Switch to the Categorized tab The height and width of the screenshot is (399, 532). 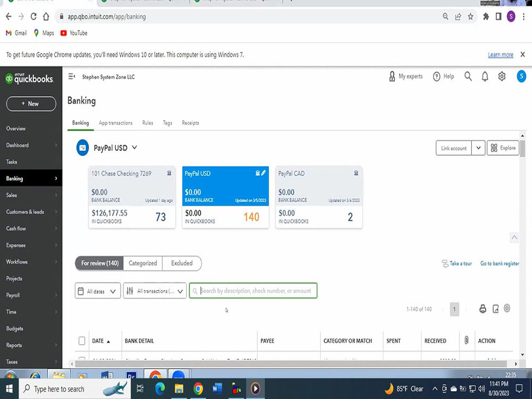(142, 263)
